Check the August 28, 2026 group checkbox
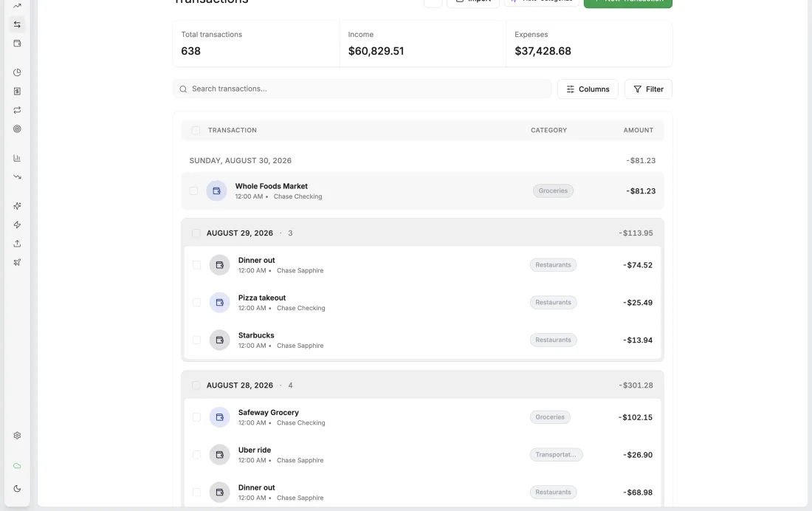Screen dimensions: 812x511 (x=196, y=385)
